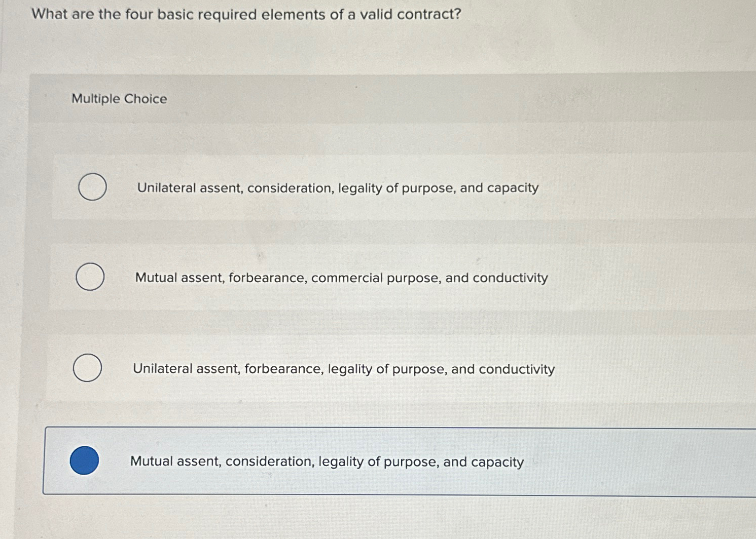The height and width of the screenshot is (539, 756).
Task: Select 'Mutual assent, consideration, legality of purpose, and capacity'
Action: pos(327,461)
